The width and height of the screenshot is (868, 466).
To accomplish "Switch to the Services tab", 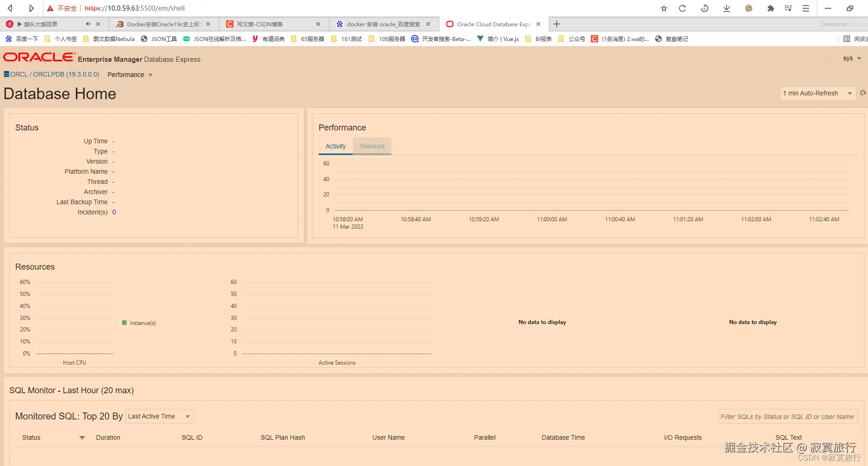I will 372,146.
